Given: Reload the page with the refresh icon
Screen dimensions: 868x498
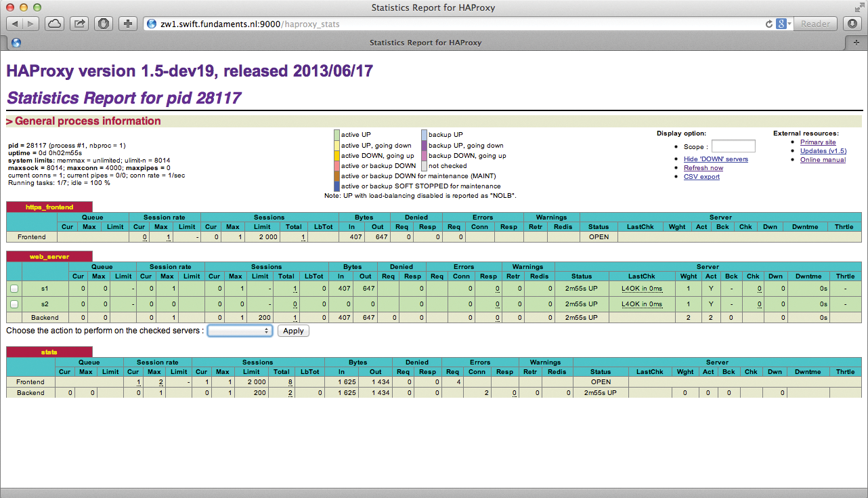Looking at the screenshot, I should click(x=769, y=24).
